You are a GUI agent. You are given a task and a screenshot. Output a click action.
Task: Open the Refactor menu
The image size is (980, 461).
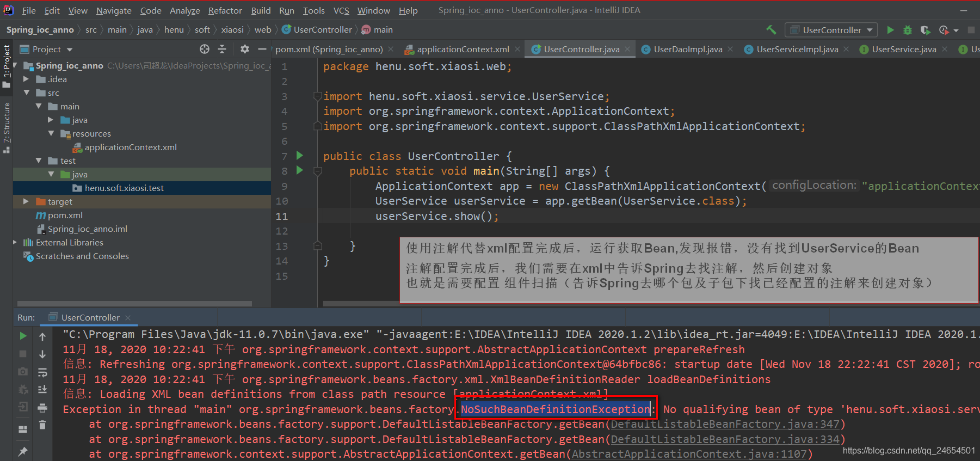pyautogui.click(x=225, y=10)
